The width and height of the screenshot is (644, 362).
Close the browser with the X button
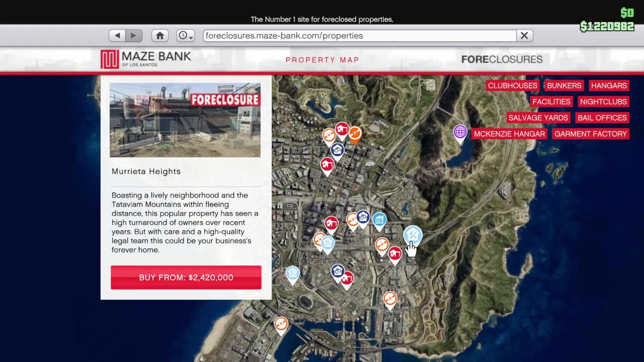[x=524, y=36]
